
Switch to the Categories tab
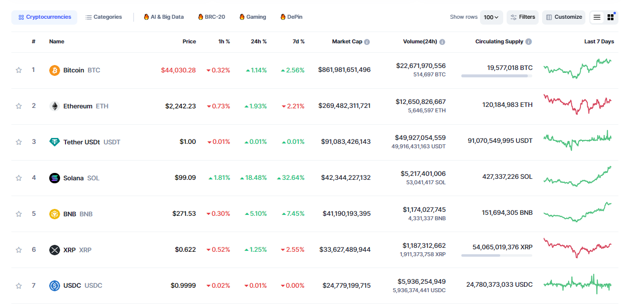pos(103,17)
